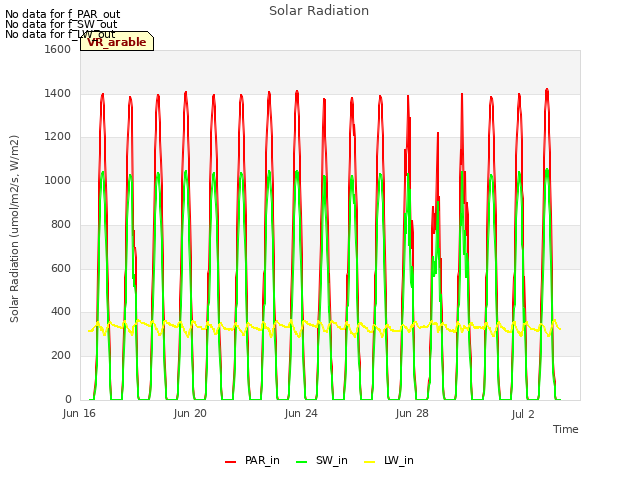Click the 0 y-axis tick label
The width and height of the screenshot is (640, 480).
pos(68,399)
